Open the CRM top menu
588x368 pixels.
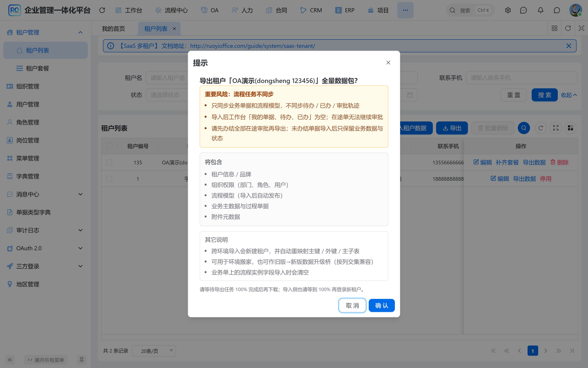point(311,10)
